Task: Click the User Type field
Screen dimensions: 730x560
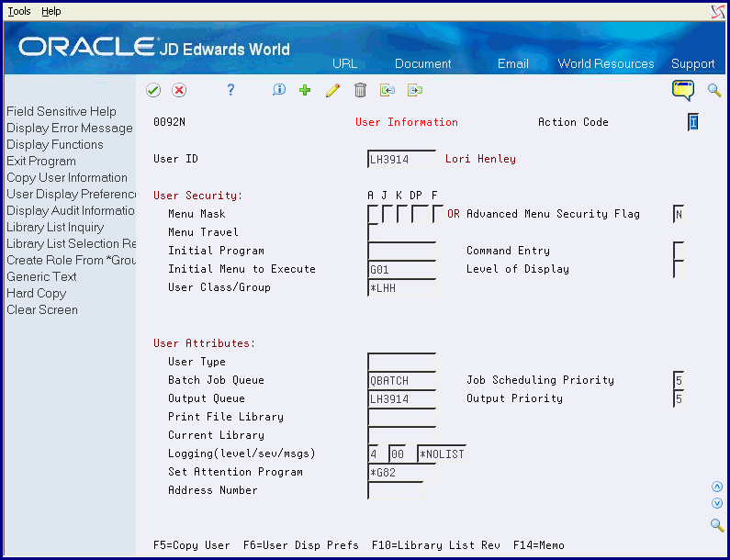Action: 401,362
